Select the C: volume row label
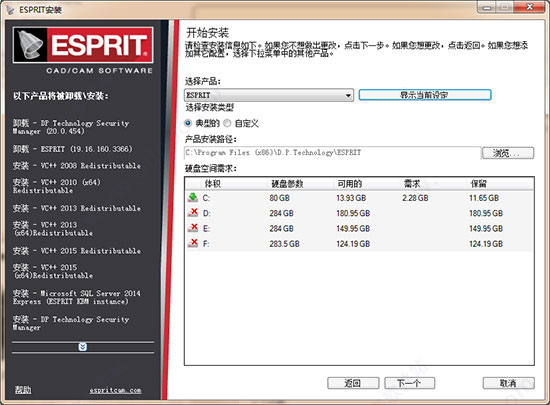Viewport: 550px width, 405px height. [206, 198]
